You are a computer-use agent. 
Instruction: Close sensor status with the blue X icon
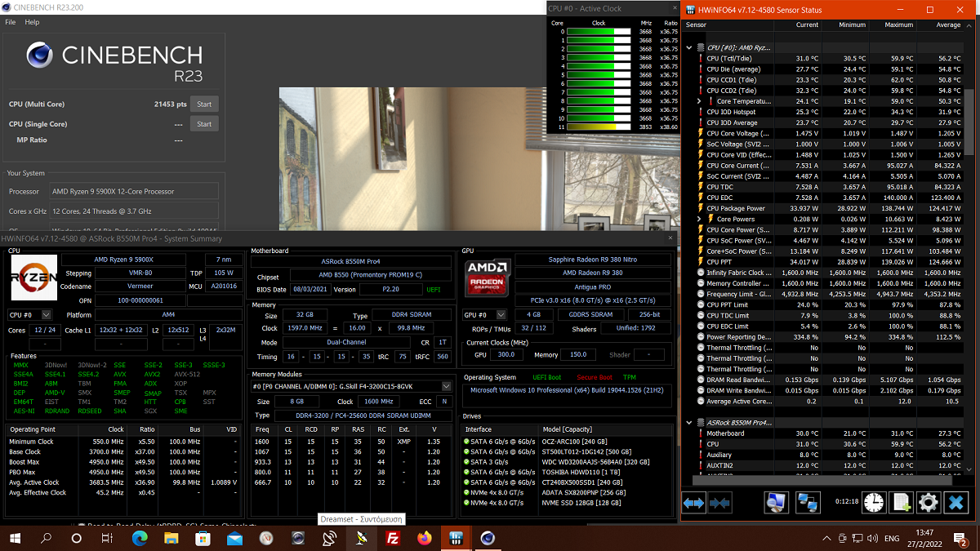pos(955,502)
